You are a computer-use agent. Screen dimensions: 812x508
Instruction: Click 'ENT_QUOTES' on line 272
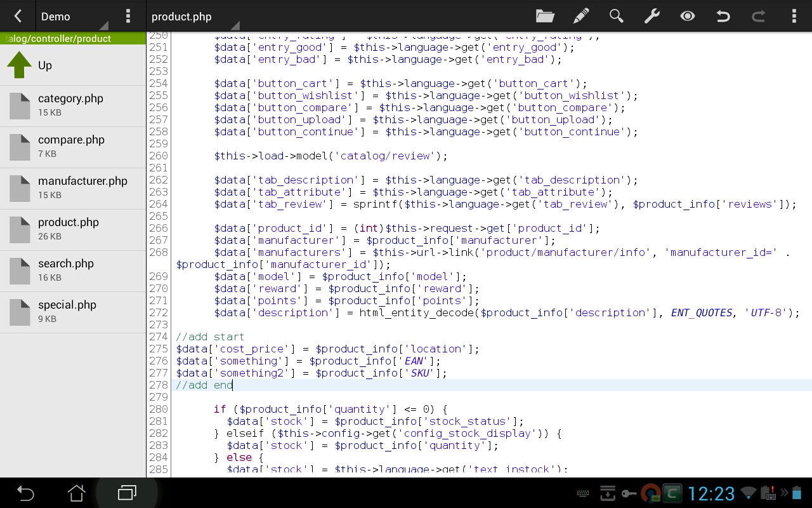(702, 312)
